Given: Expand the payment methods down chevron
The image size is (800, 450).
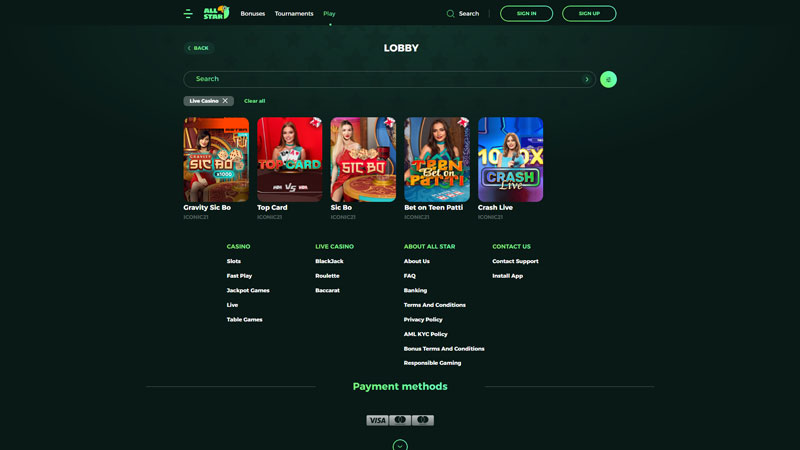Looking at the screenshot, I should click(400, 445).
